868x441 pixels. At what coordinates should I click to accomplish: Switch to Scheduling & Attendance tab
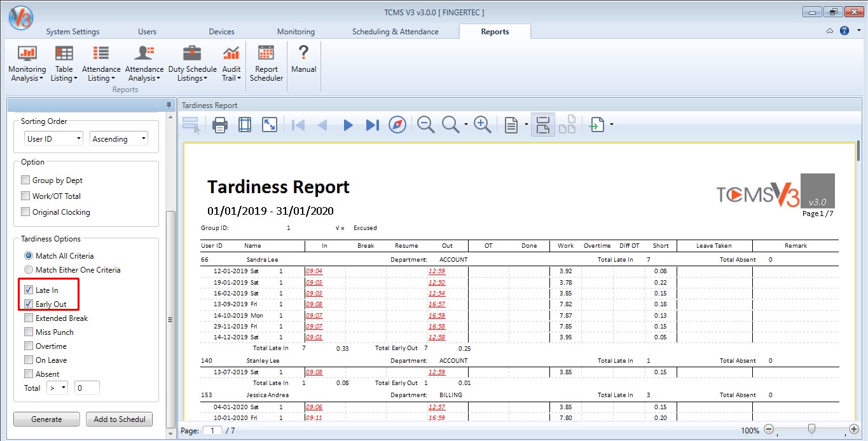395,32
